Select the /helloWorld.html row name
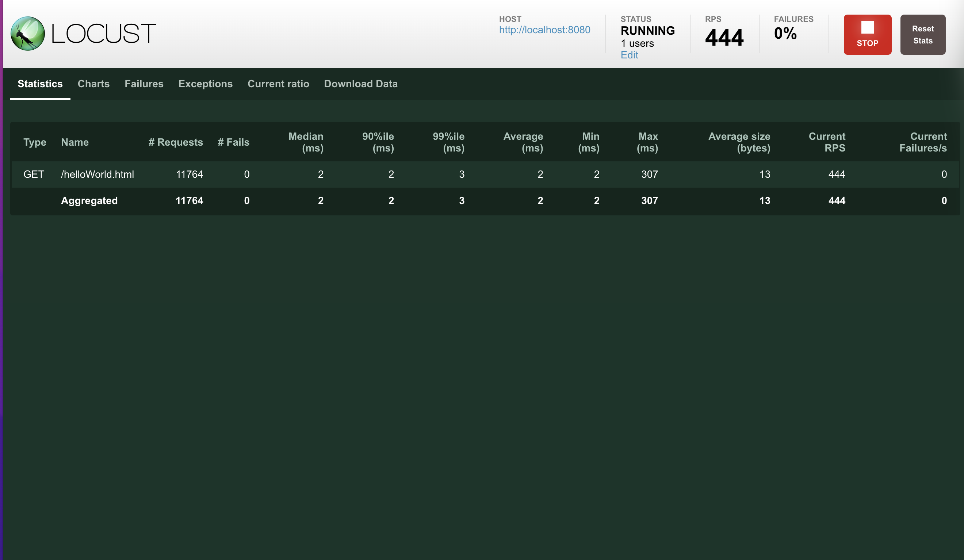The width and height of the screenshot is (964, 560). 97,174
